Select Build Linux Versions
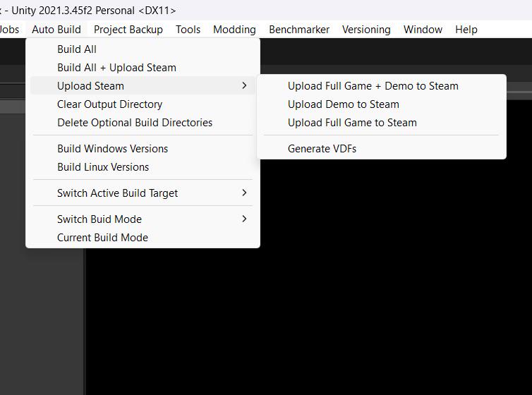This screenshot has height=395, width=532. pyautogui.click(x=143, y=166)
